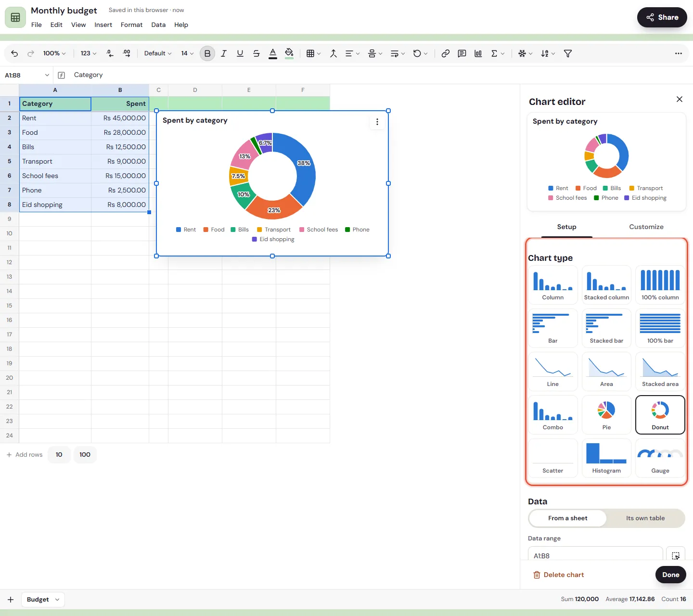
Task: Insert a link using the toolbar
Action: [446, 53]
